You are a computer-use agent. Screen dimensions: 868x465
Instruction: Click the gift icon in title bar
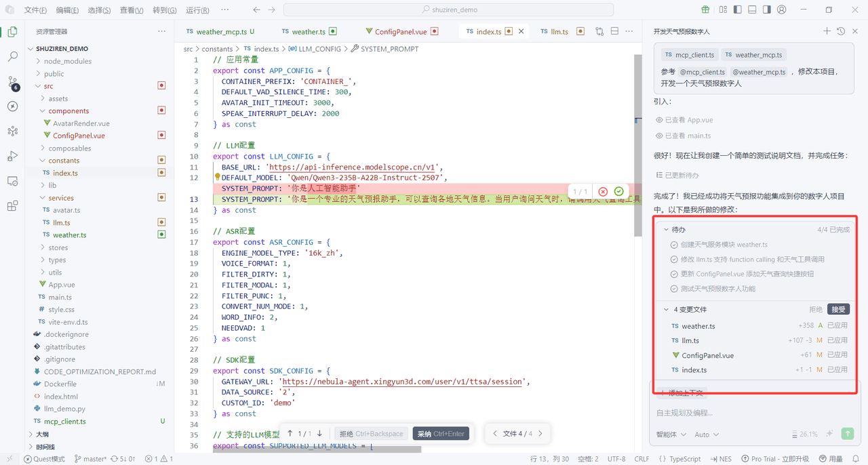[x=706, y=10]
